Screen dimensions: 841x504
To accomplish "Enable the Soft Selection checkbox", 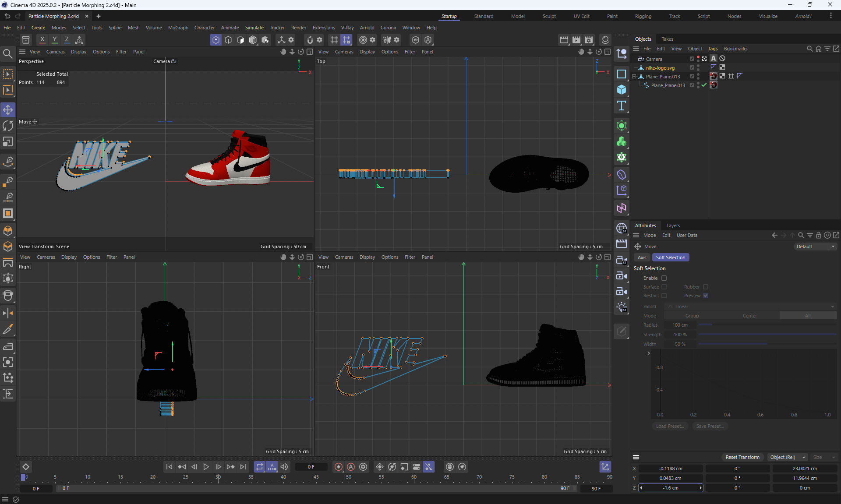I will pyautogui.click(x=664, y=278).
